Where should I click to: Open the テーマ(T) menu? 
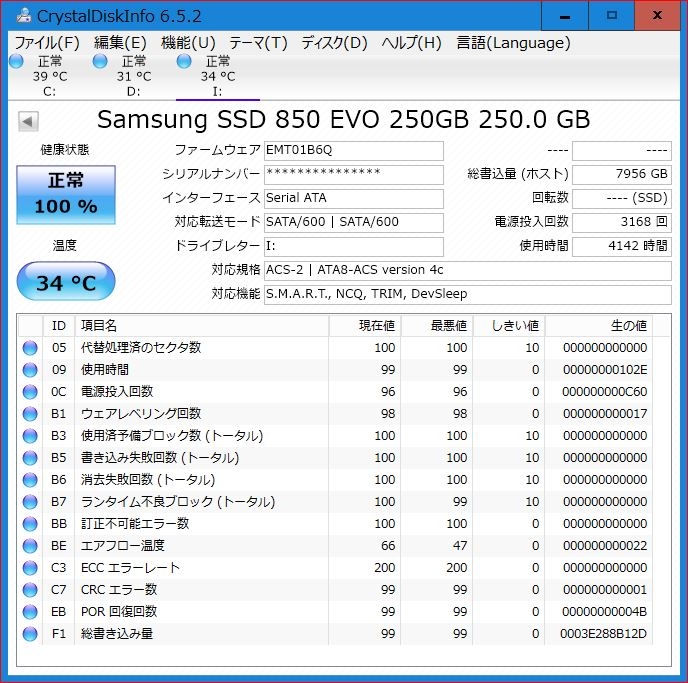(x=258, y=43)
